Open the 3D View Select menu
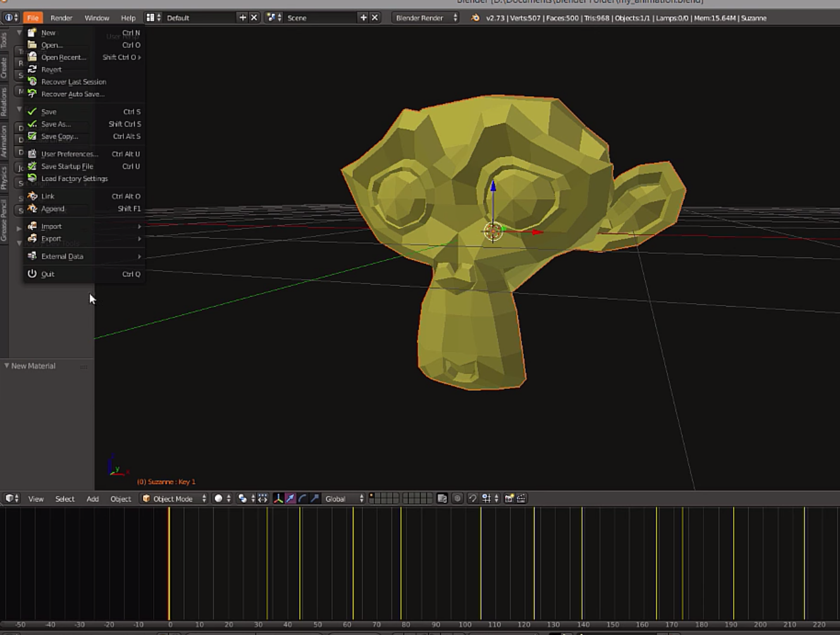 pyautogui.click(x=65, y=498)
